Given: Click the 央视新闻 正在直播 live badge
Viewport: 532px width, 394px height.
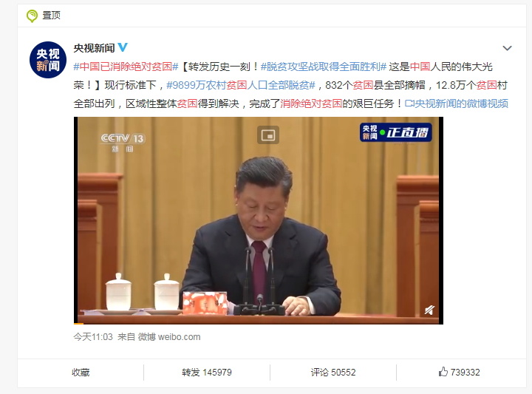Looking at the screenshot, I should click(395, 132).
